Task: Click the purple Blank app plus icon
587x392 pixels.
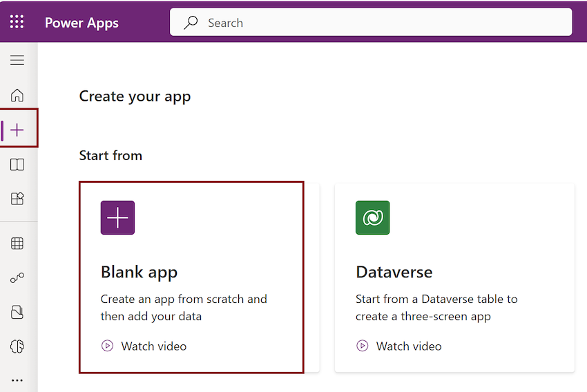Action: click(x=117, y=217)
